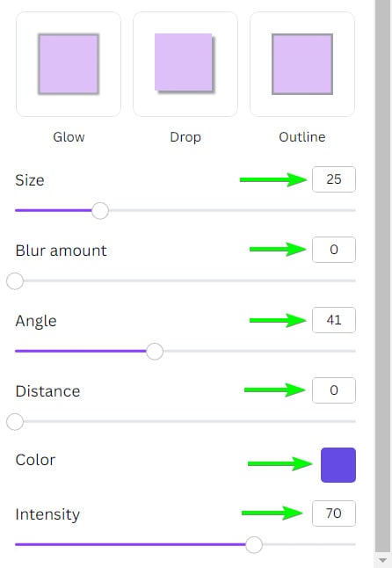Select the Drop shadow style thumbnail

[185, 64]
